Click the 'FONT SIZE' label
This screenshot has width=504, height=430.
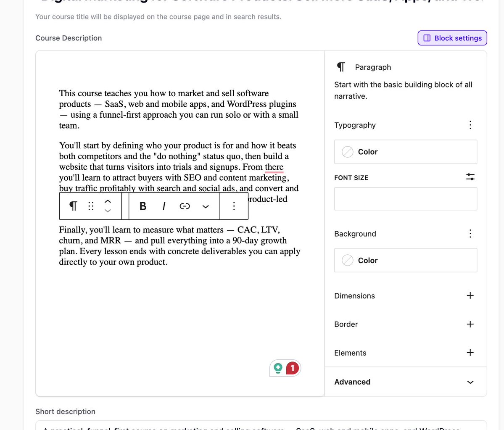tap(351, 178)
